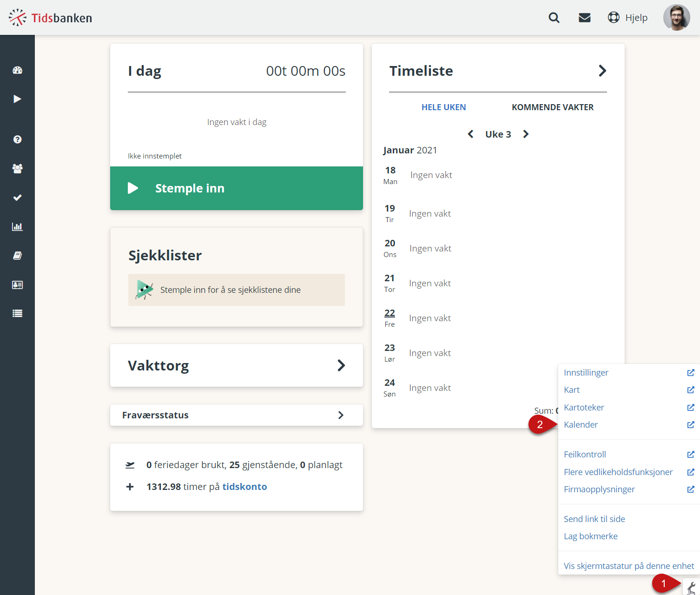This screenshot has width=700, height=595.
Task: Open Feilkontroll menu entry
Action: pyautogui.click(x=585, y=454)
